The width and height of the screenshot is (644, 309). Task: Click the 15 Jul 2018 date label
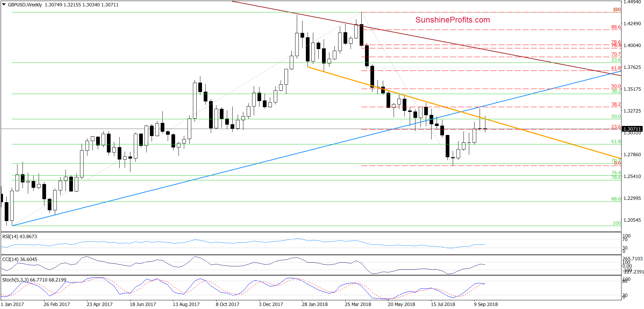pos(443,304)
